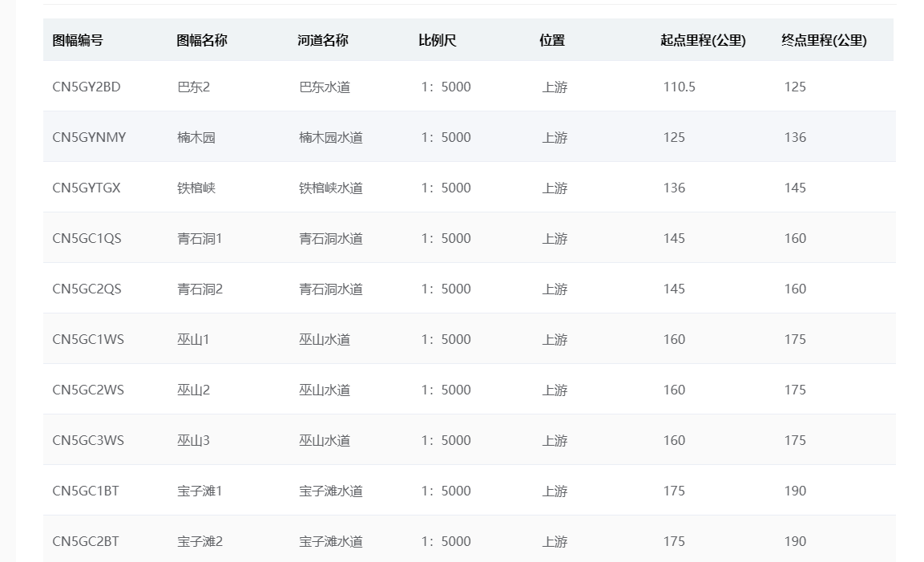Select chart code CN5GC2WS
Screen dimensions: 924x562
[x=88, y=390]
